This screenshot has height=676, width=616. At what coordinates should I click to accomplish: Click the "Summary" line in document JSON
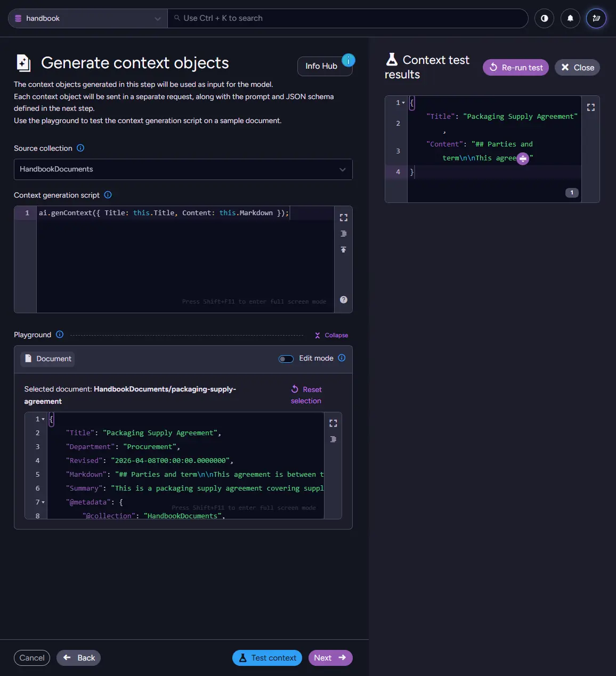pyautogui.click(x=194, y=488)
